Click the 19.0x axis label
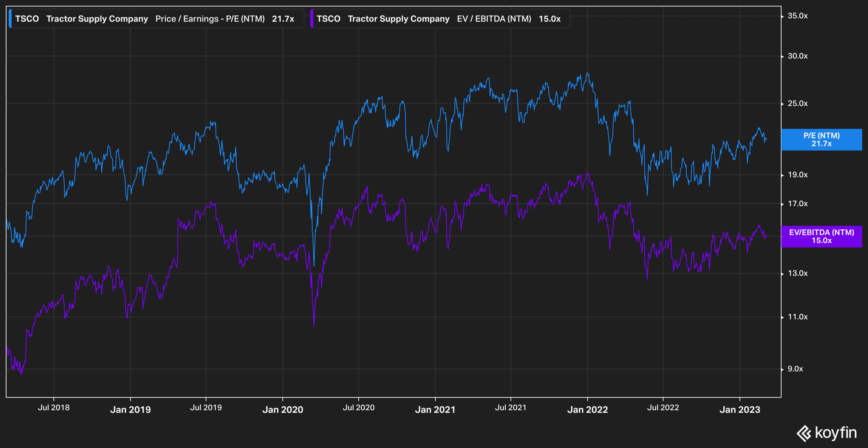868x448 pixels. [798, 175]
